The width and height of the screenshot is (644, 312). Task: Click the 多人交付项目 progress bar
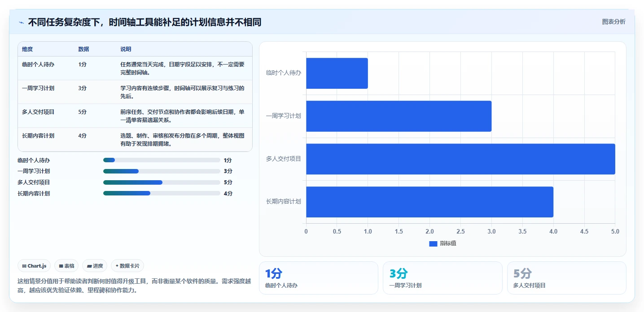pos(162,182)
